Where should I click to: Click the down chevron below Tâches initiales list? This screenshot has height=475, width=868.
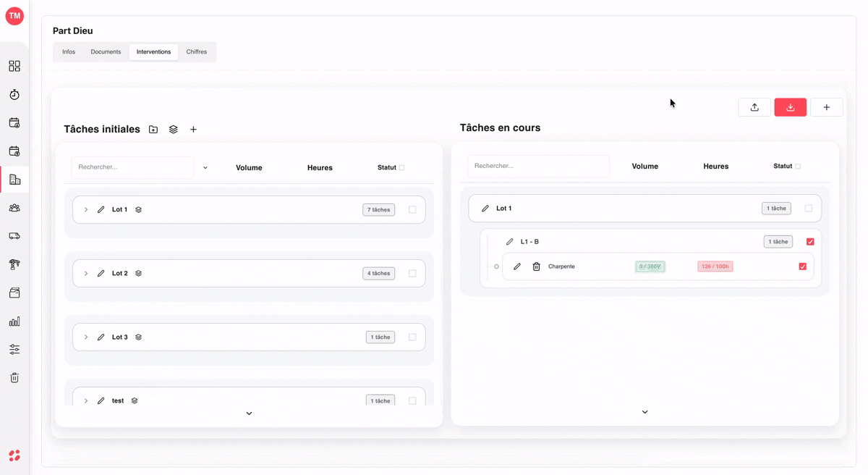(249, 413)
